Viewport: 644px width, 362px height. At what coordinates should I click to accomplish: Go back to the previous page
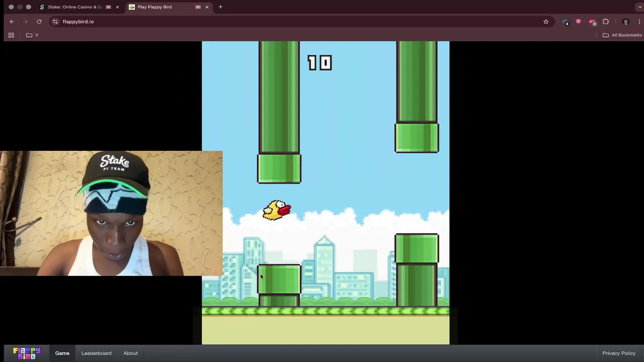tap(12, 22)
